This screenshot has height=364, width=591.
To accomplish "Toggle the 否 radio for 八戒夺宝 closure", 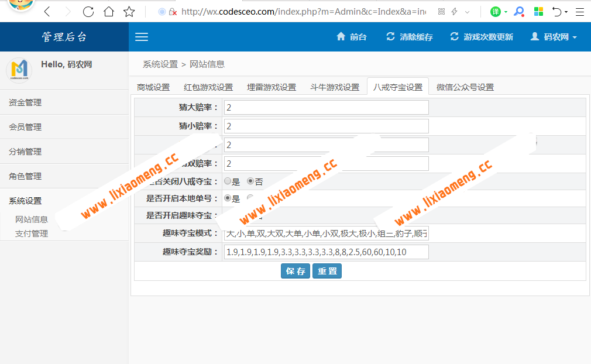I will (250, 181).
